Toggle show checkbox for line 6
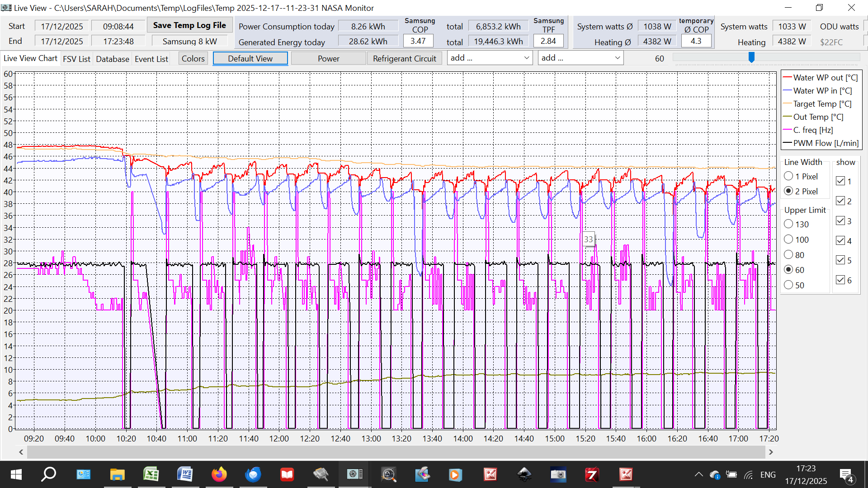Viewport: 868px width, 488px height. pos(840,280)
